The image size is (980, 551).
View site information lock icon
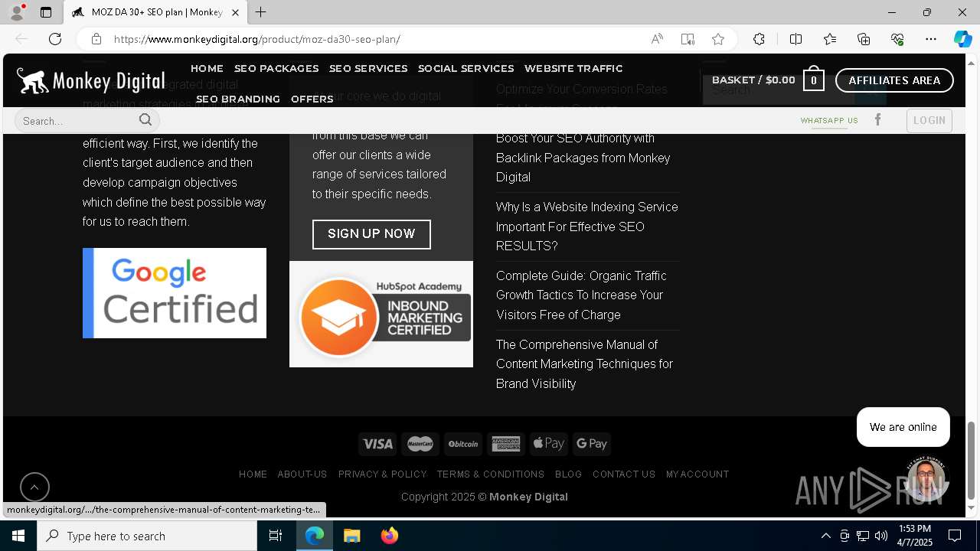pyautogui.click(x=96, y=39)
